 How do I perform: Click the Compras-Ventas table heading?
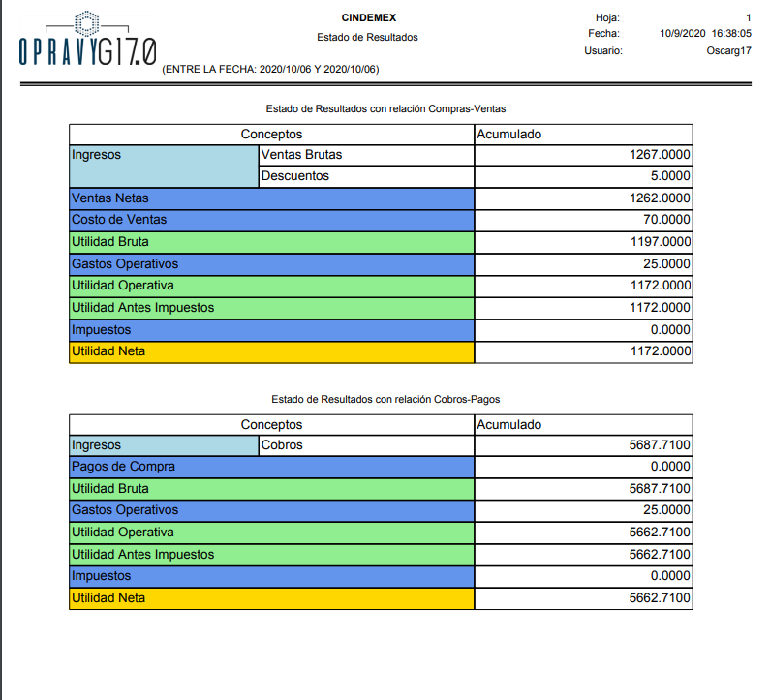click(x=386, y=109)
